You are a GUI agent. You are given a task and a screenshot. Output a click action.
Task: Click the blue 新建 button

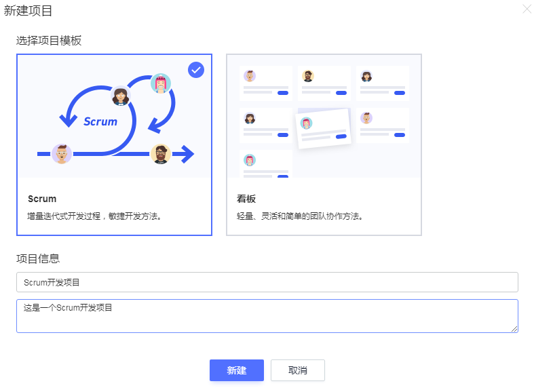(x=237, y=370)
